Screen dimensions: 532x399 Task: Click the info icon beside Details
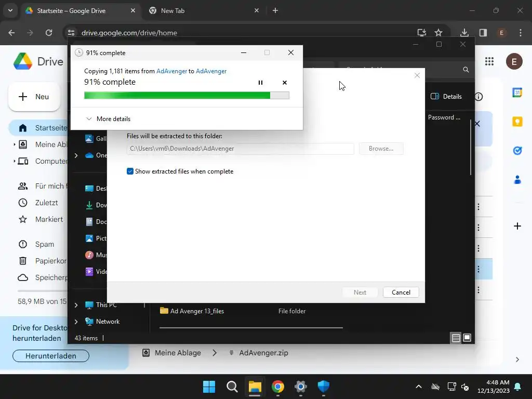click(x=478, y=97)
